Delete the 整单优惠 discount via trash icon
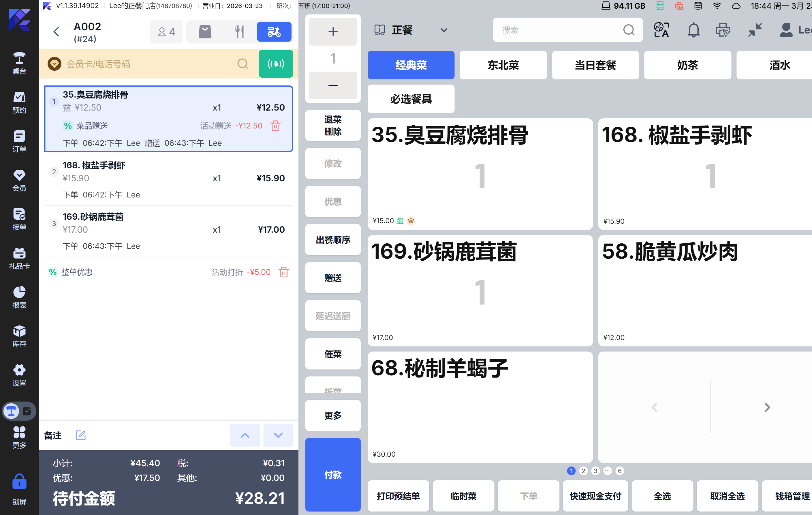The image size is (812, 515). [283, 272]
